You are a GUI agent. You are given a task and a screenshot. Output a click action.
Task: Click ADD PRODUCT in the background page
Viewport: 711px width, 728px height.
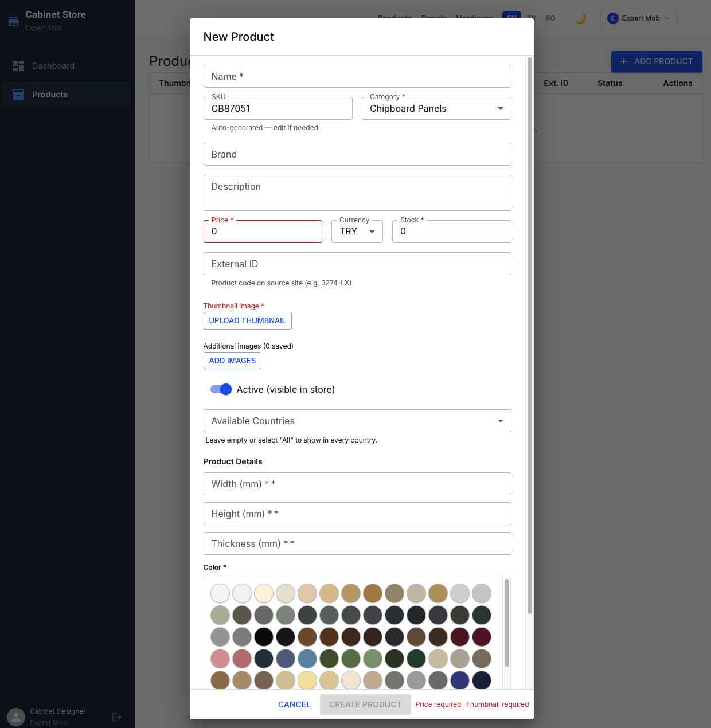[657, 61]
